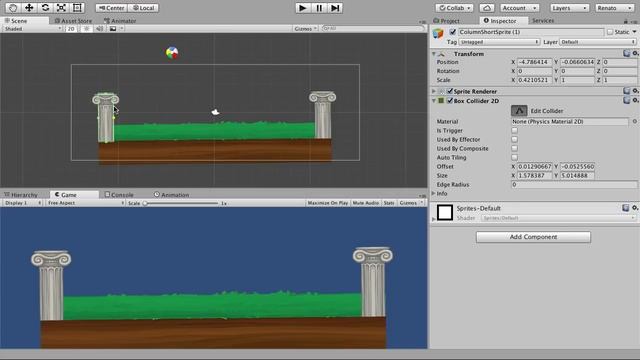This screenshot has height=360, width=640.
Task: Select the beach ball sprite in Scene
Action: pos(172,53)
